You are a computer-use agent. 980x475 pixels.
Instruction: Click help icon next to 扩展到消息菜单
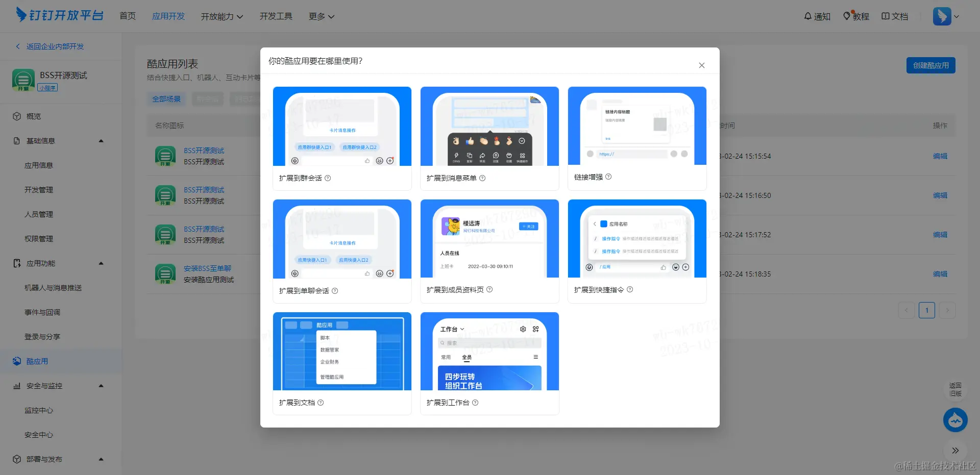482,178
